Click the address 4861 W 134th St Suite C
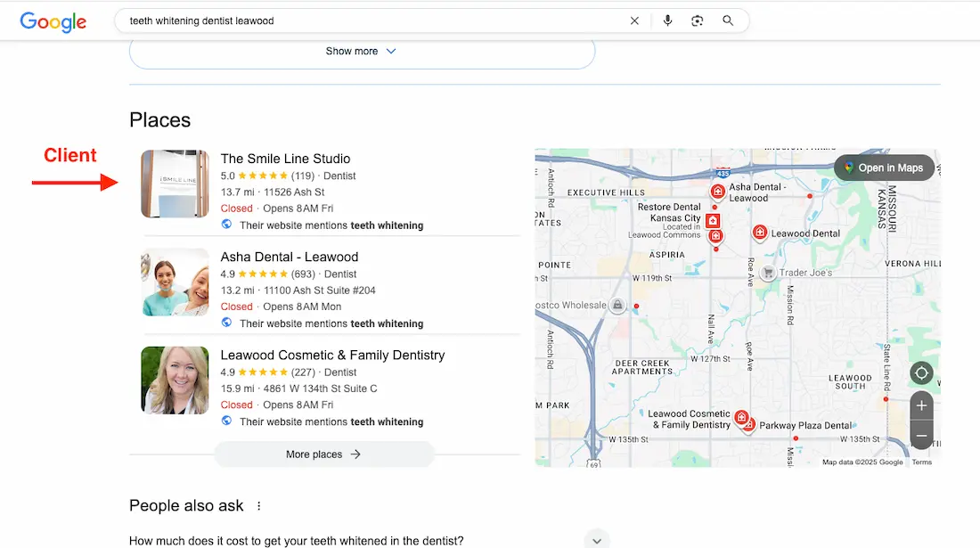Image resolution: width=980 pixels, height=548 pixels. (320, 388)
